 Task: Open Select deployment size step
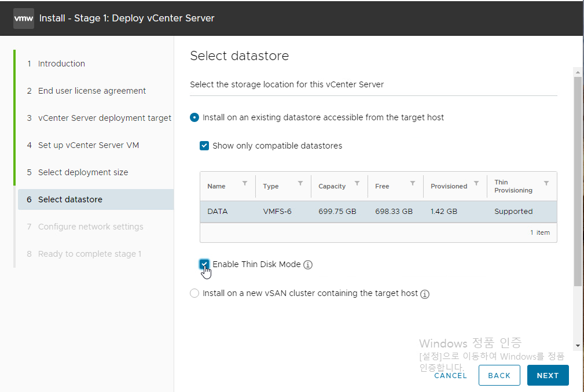point(83,172)
